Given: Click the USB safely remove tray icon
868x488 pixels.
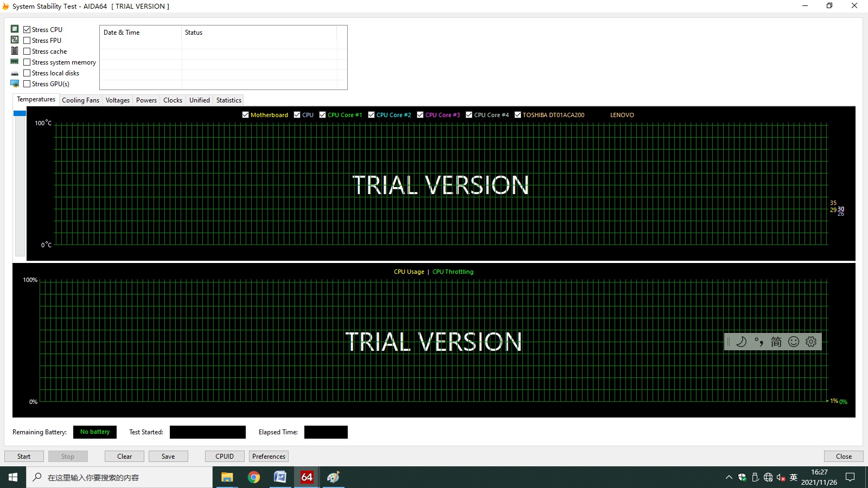Looking at the screenshot, I should (x=755, y=477).
